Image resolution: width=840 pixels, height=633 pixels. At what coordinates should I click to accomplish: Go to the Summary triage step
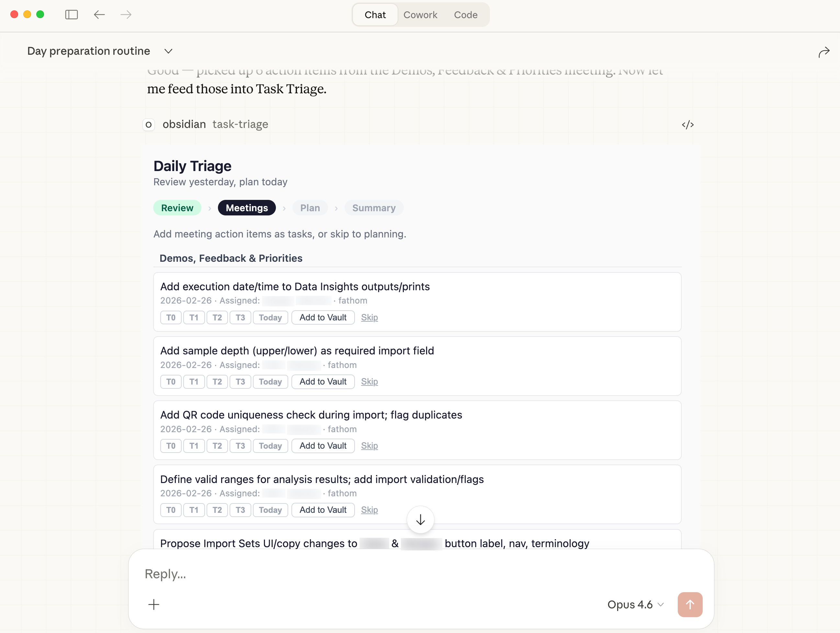point(374,208)
